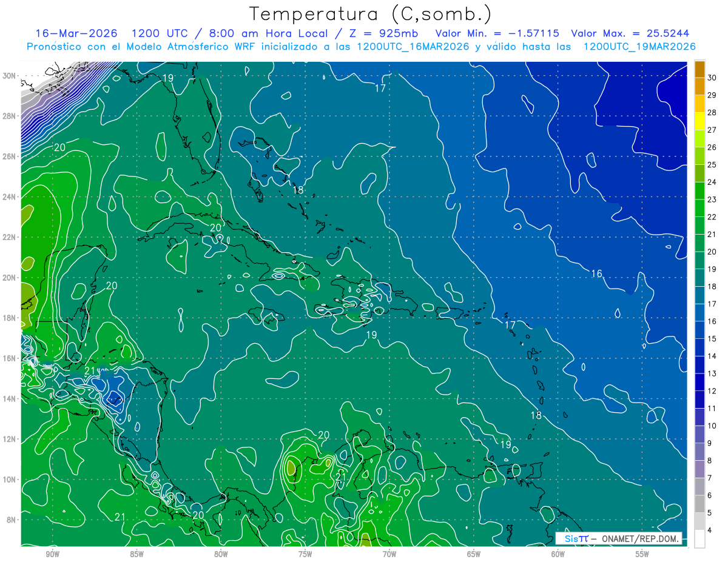Screen dimensions: 728x562
Task: Click the legend swatch between 25 and 26
Action: point(699,156)
